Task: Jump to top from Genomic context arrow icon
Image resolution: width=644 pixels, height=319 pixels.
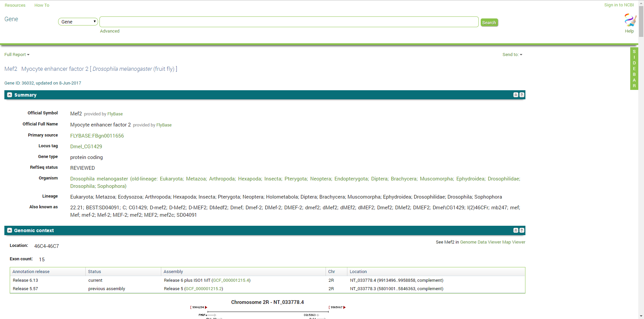Action: [x=516, y=230]
